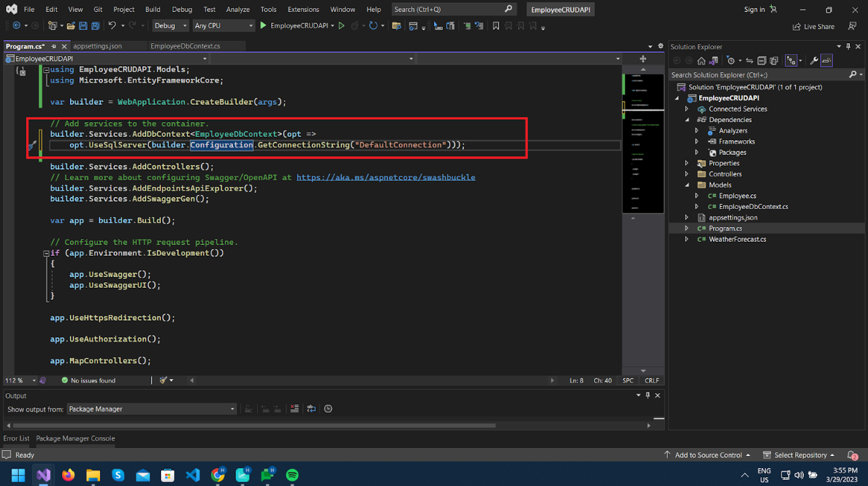Viewport: 868px width, 486px height.
Task: Click the Save icon in toolbar
Action: pyautogui.click(x=83, y=26)
